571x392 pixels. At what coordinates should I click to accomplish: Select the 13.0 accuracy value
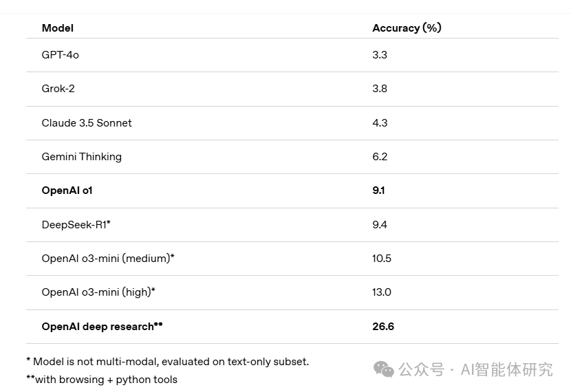point(382,292)
